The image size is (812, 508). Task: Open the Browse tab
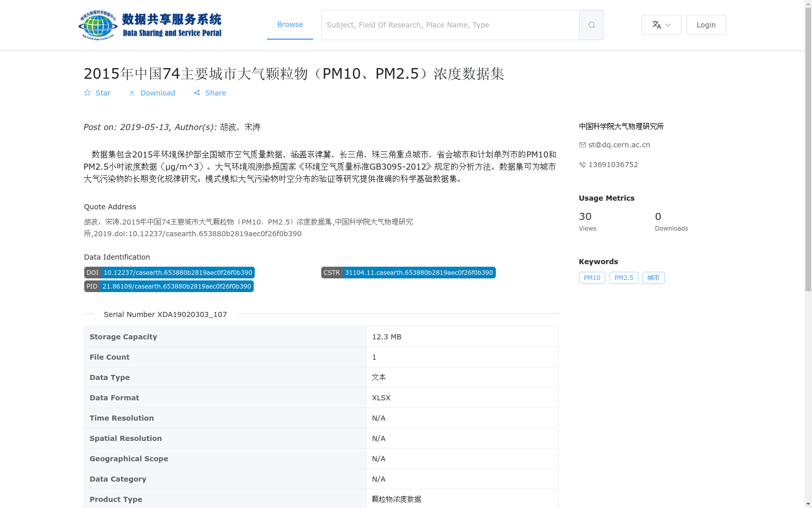(x=290, y=24)
